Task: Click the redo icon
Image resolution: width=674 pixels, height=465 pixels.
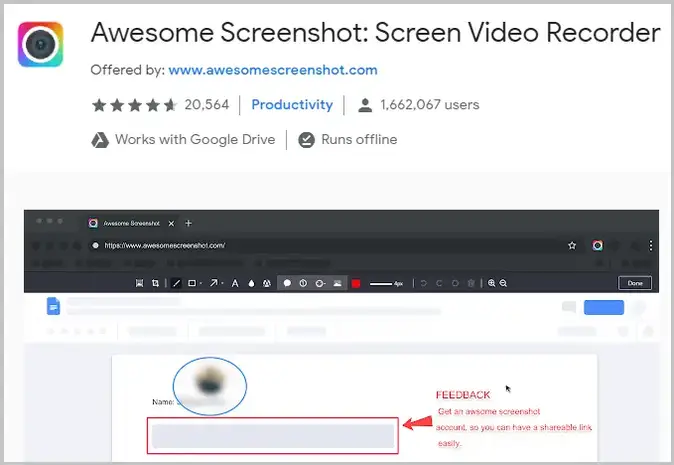Action: (x=439, y=283)
